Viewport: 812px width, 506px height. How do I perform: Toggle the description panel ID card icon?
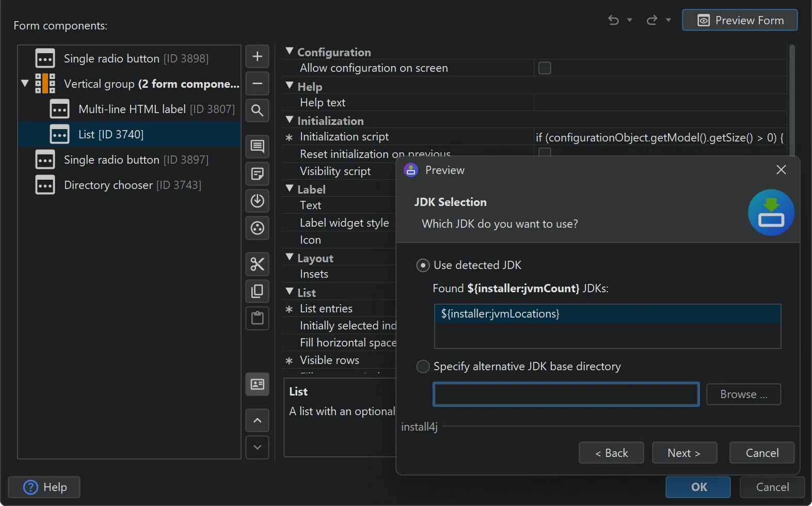tap(257, 384)
